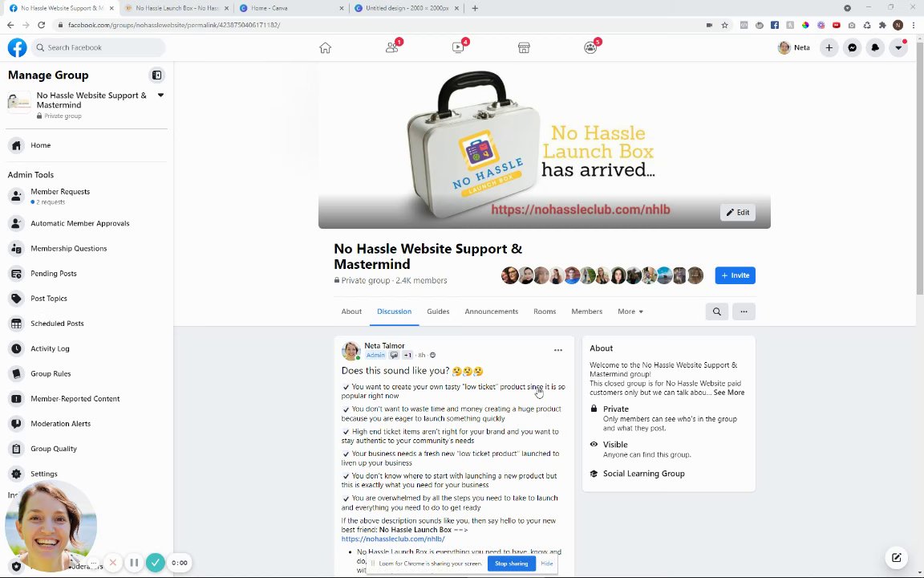
Task: Hide the Loom sharing notification
Action: (x=547, y=564)
